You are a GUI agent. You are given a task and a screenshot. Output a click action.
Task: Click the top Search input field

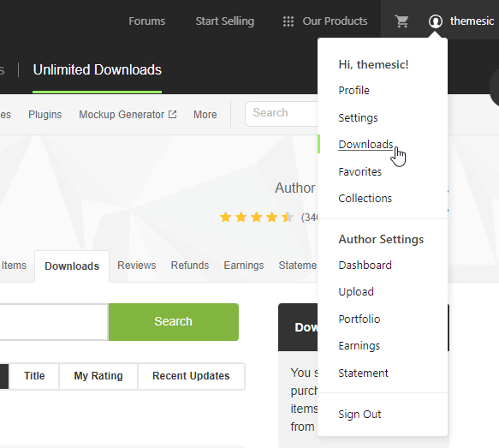pos(282,113)
